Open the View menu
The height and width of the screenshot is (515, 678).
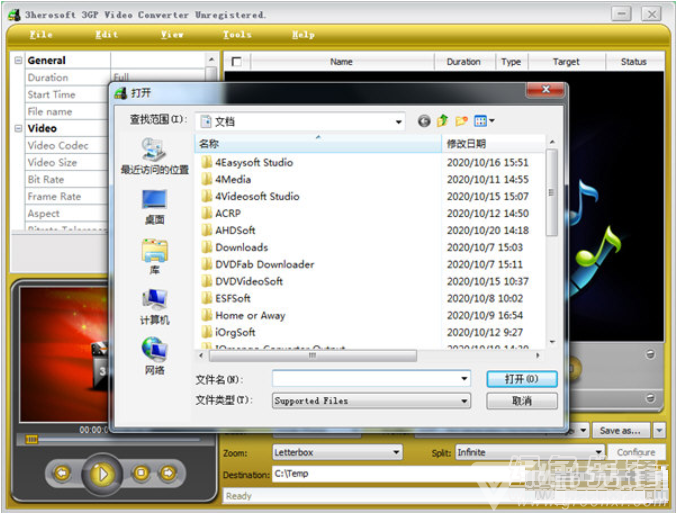172,34
